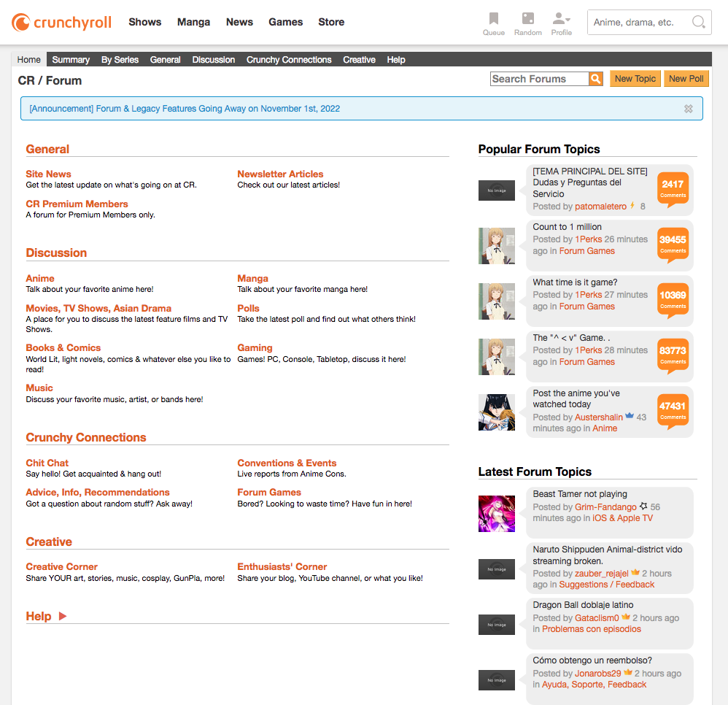The height and width of the screenshot is (705, 728).
Task: Click the Crunchyroll logo
Action: [x=61, y=22]
